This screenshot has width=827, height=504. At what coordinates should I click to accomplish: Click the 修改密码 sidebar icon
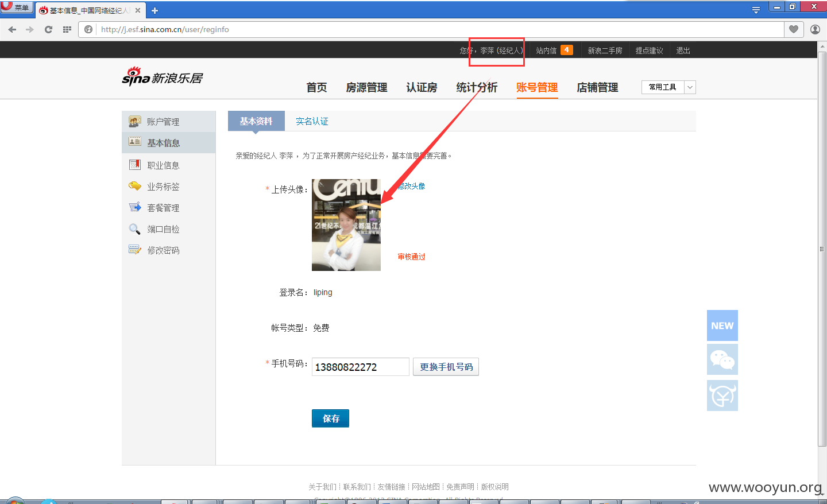[x=135, y=250]
